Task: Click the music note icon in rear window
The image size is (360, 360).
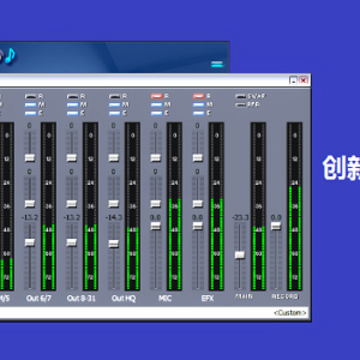Action: (10, 55)
